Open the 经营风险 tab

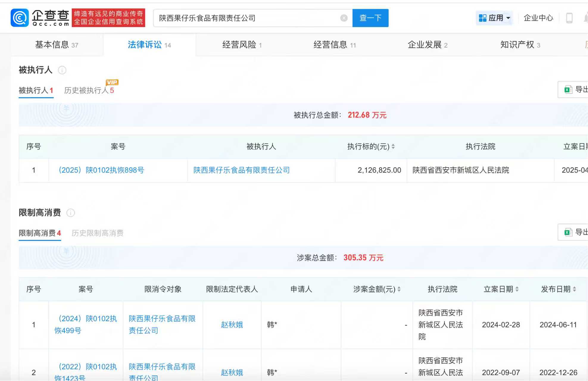click(242, 45)
